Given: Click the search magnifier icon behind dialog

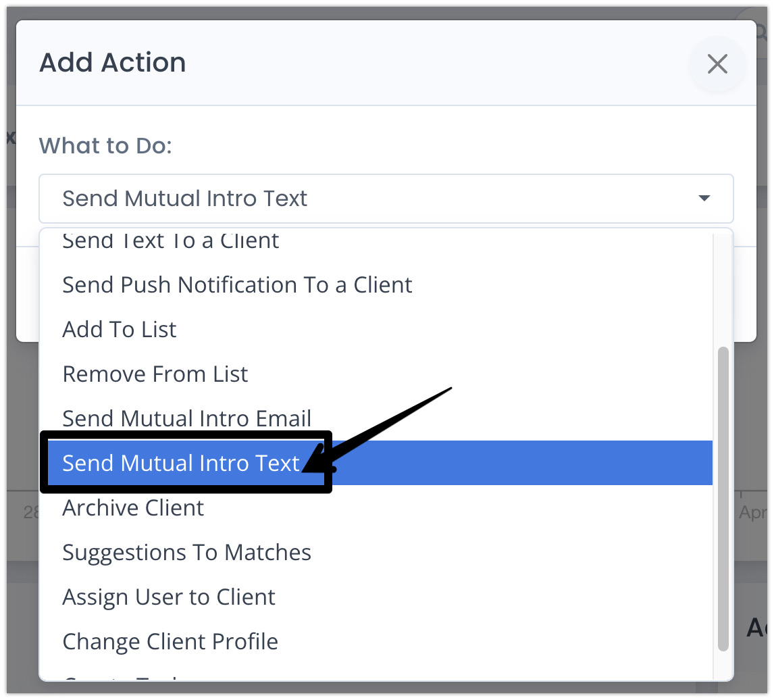Looking at the screenshot, I should (764, 31).
